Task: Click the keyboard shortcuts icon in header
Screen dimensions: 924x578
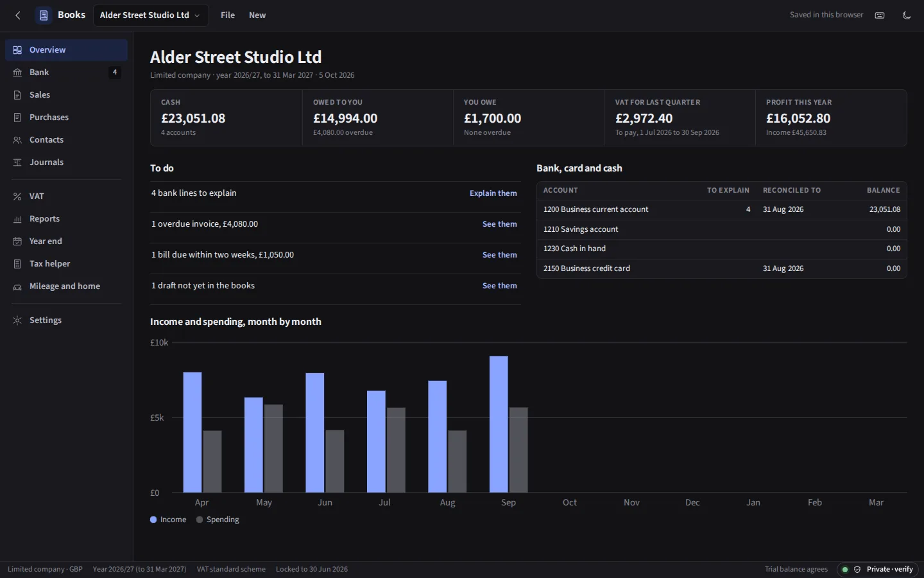Action: [880, 15]
